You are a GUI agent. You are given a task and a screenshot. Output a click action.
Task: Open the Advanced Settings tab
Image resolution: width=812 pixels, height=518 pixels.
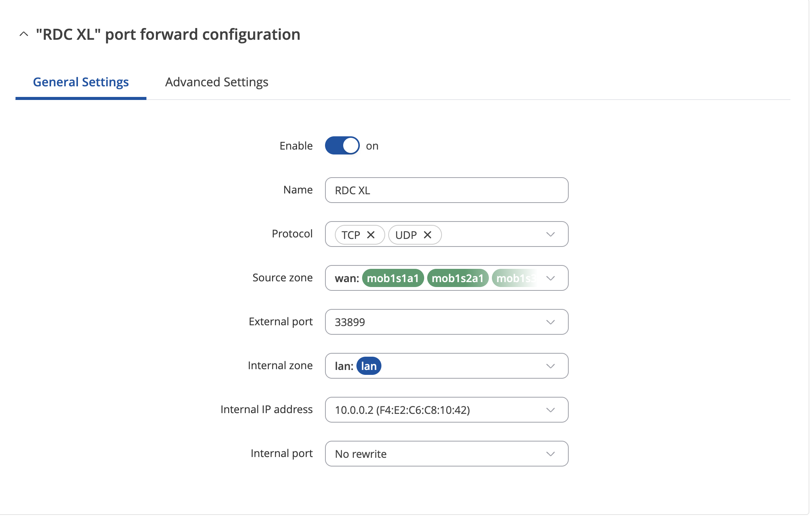click(x=217, y=82)
